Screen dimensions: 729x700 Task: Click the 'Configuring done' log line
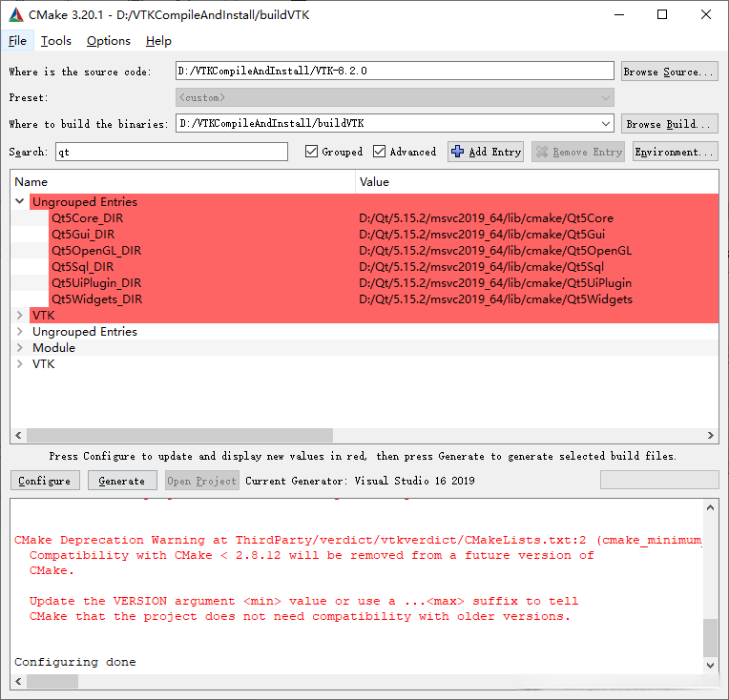click(x=74, y=662)
